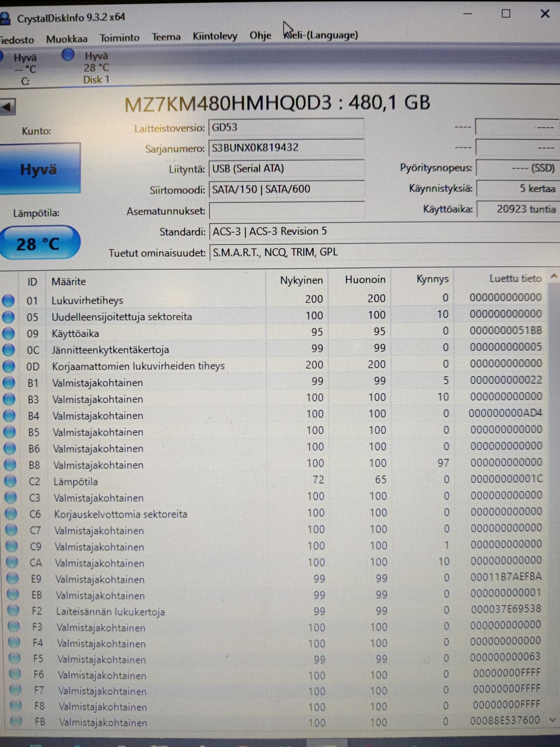Click the status circle of row 0D
The height and width of the screenshot is (747, 560).
tap(9, 366)
